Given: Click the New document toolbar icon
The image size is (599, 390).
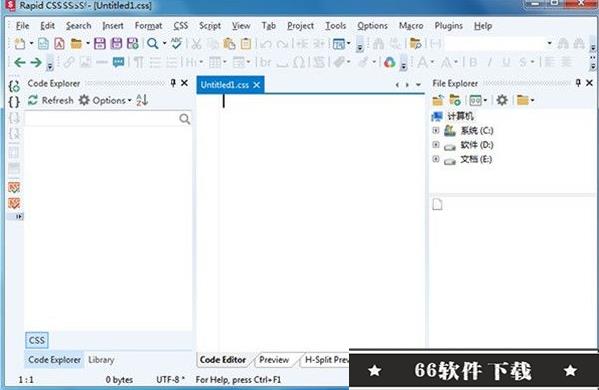Looking at the screenshot, I should point(19,44).
